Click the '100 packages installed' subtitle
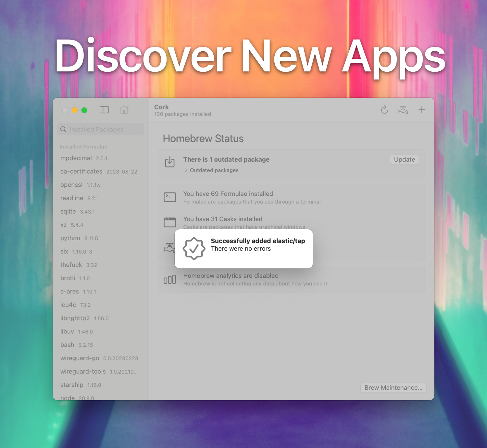 pos(182,114)
